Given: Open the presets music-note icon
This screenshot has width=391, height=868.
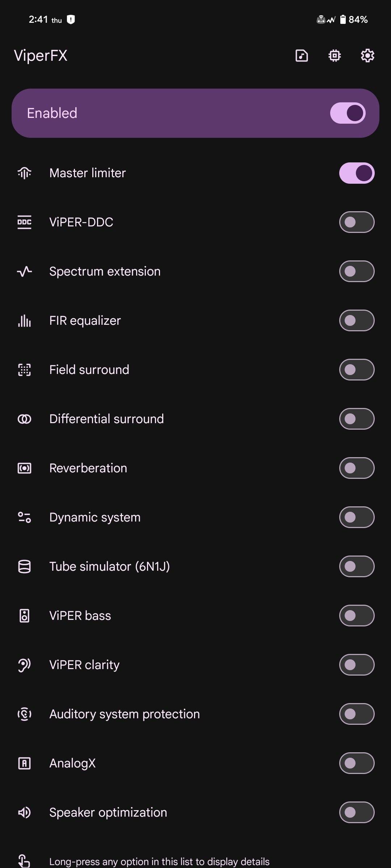Looking at the screenshot, I should point(302,56).
